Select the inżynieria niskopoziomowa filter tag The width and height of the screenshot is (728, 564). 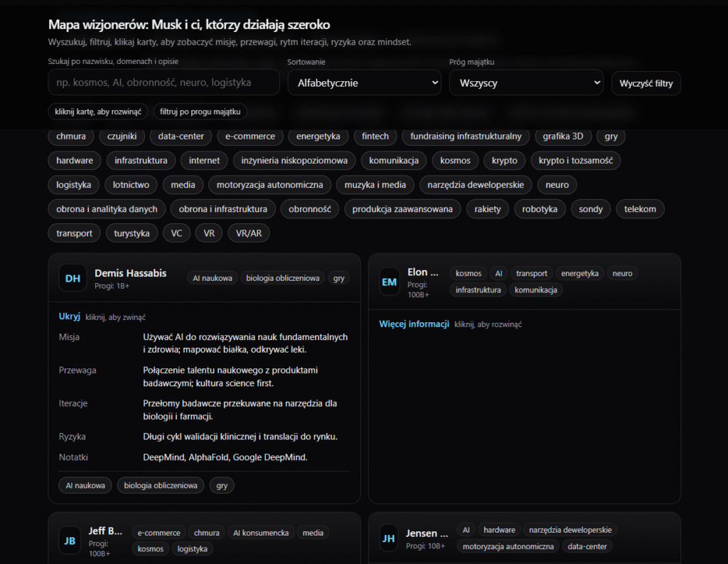(x=294, y=160)
